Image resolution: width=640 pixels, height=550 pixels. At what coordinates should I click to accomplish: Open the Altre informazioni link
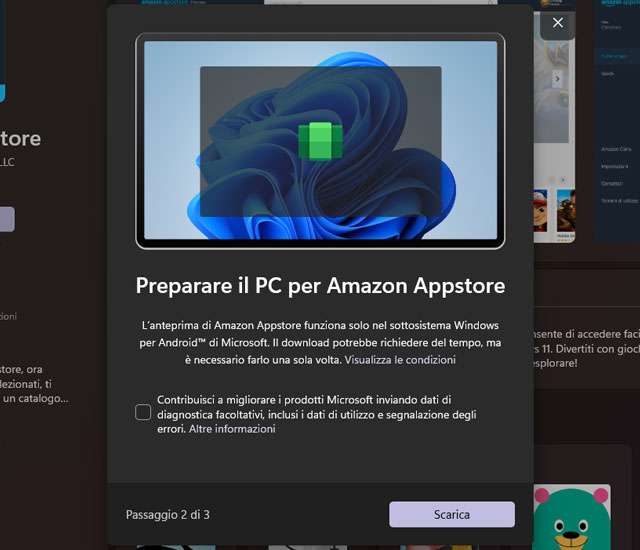232,429
